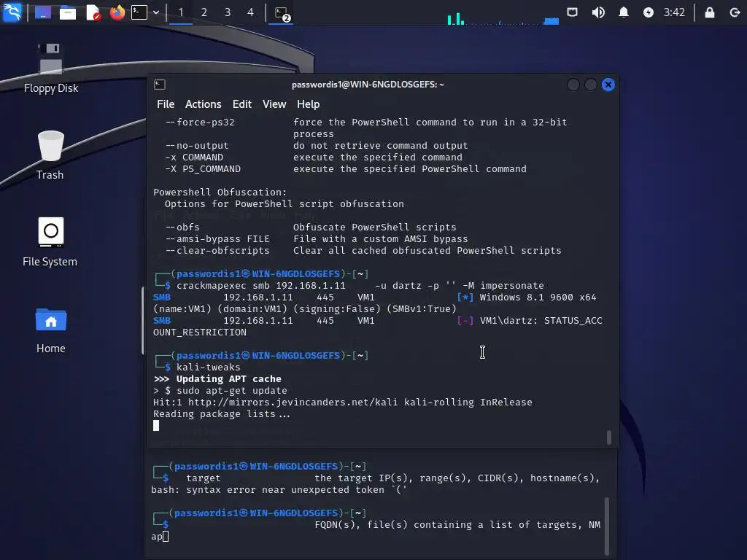Click the front terminal scrollbar handle
Viewport: 747px width, 560px height.
pos(609,437)
